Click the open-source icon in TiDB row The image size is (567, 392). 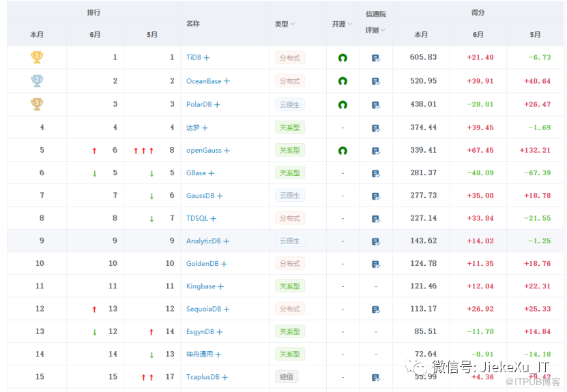click(x=343, y=57)
